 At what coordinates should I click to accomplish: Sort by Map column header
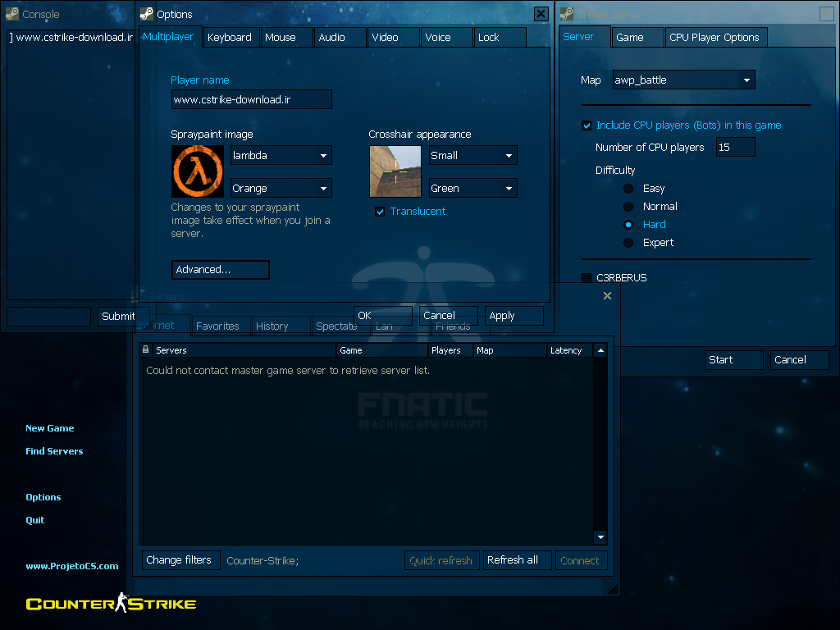[509, 350]
